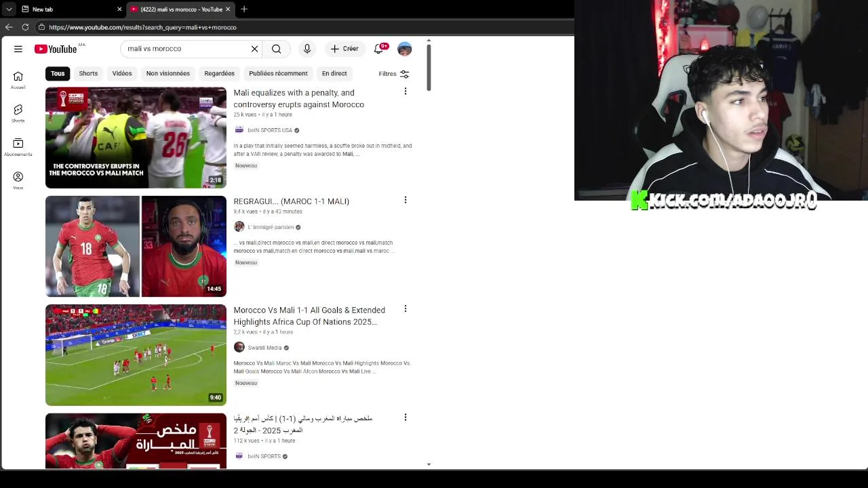
Task: Open Abonnements in the sidebar
Action: click(18, 147)
